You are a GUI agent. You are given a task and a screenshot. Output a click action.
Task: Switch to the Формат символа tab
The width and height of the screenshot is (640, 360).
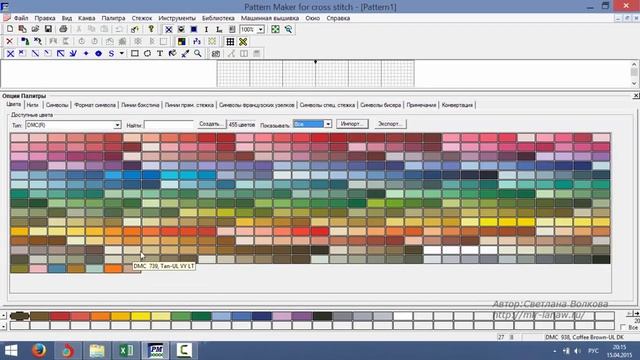click(x=95, y=105)
